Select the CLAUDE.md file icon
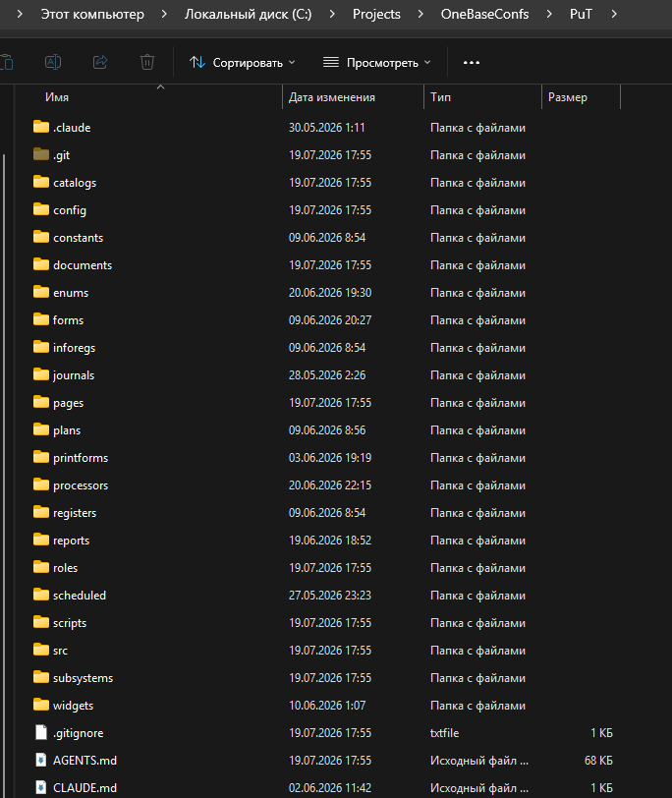 coord(41,787)
